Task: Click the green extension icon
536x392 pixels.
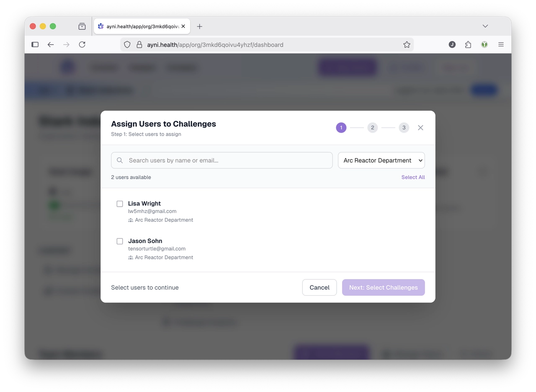Action: click(484, 44)
